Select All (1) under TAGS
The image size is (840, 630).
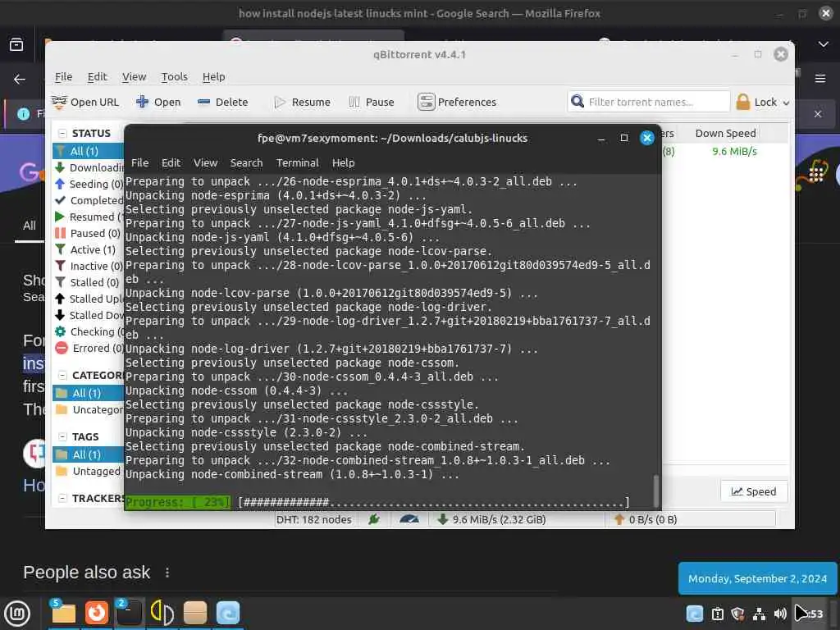[89, 454]
